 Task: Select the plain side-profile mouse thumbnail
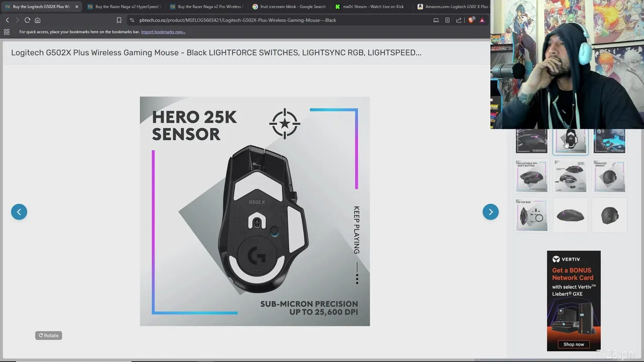(x=571, y=215)
